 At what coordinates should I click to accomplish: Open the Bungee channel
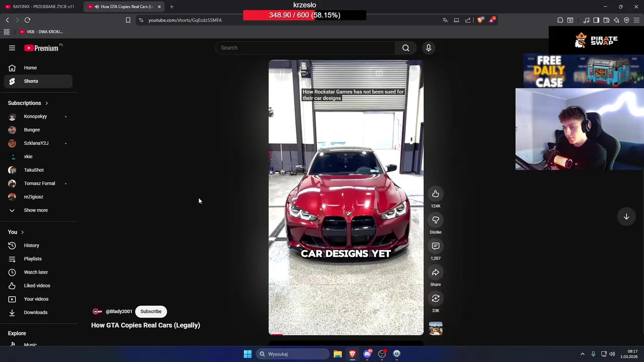tap(38, 130)
